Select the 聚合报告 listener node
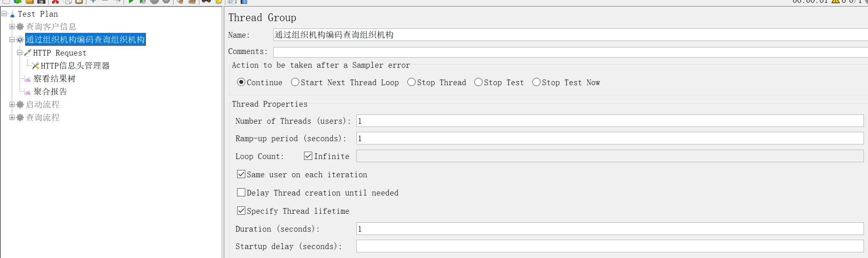This screenshot has height=258, width=868. click(49, 91)
